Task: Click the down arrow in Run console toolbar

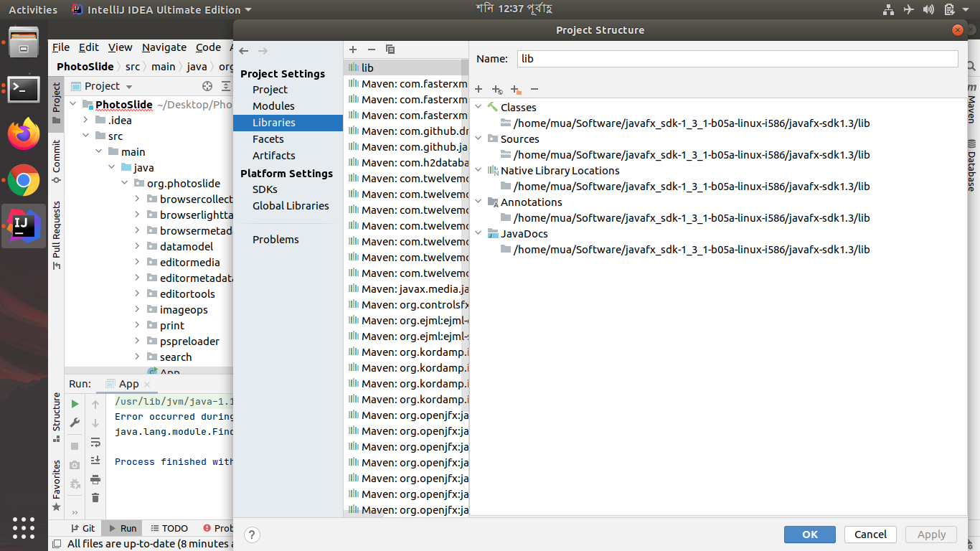Action: tap(95, 423)
